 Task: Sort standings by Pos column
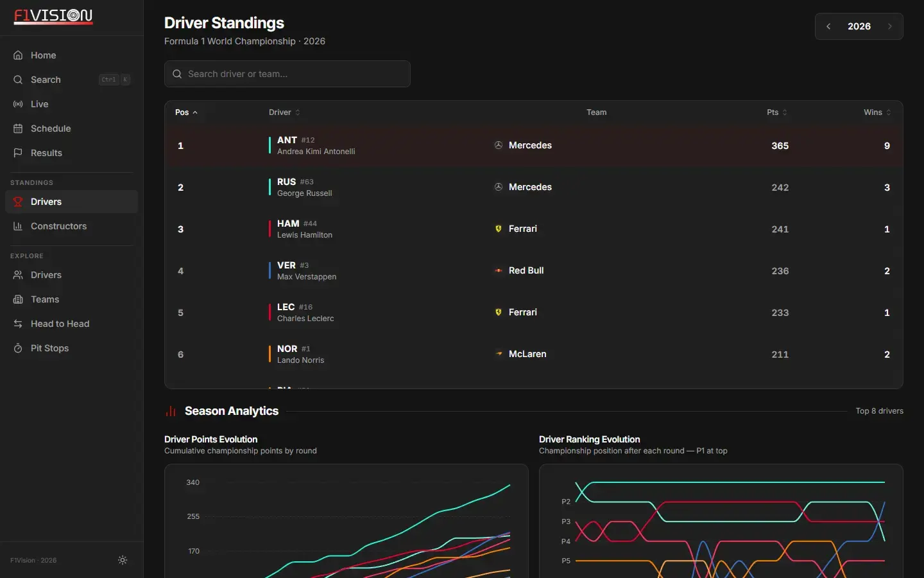click(186, 112)
